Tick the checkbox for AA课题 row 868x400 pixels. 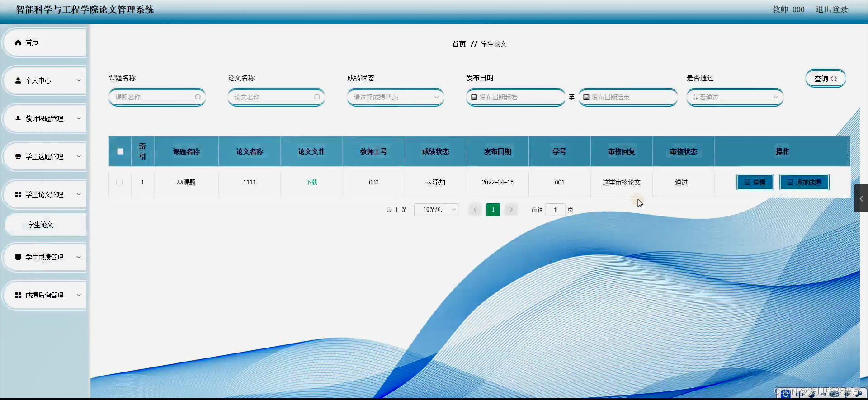tap(119, 182)
